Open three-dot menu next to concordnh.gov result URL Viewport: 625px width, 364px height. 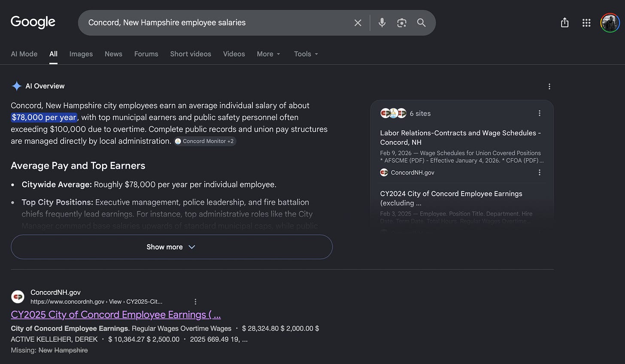[x=195, y=302]
